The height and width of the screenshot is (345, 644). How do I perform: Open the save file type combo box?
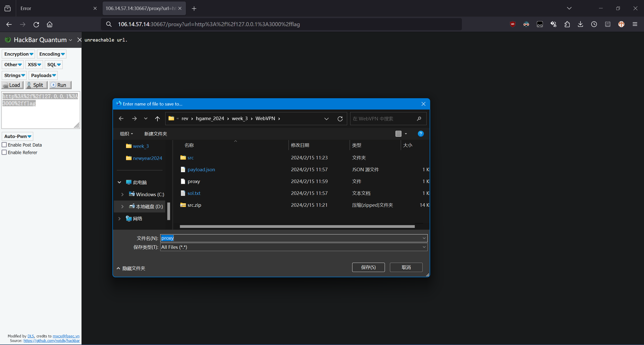click(x=293, y=247)
